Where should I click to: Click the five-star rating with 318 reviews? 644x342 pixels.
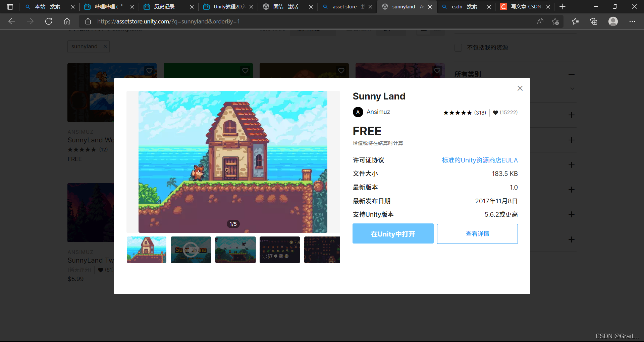coord(465,113)
